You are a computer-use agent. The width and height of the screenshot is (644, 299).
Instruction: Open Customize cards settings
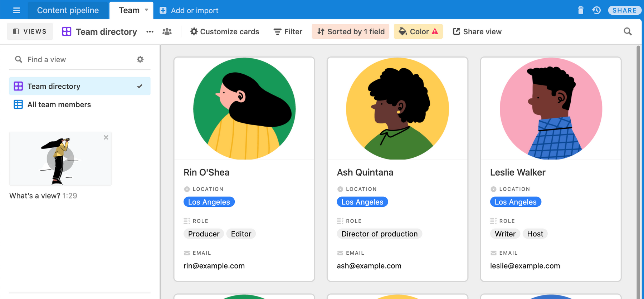224,31
